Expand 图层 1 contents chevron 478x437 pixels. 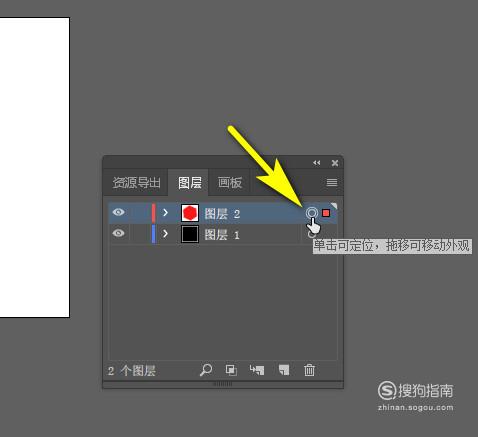[x=165, y=234]
